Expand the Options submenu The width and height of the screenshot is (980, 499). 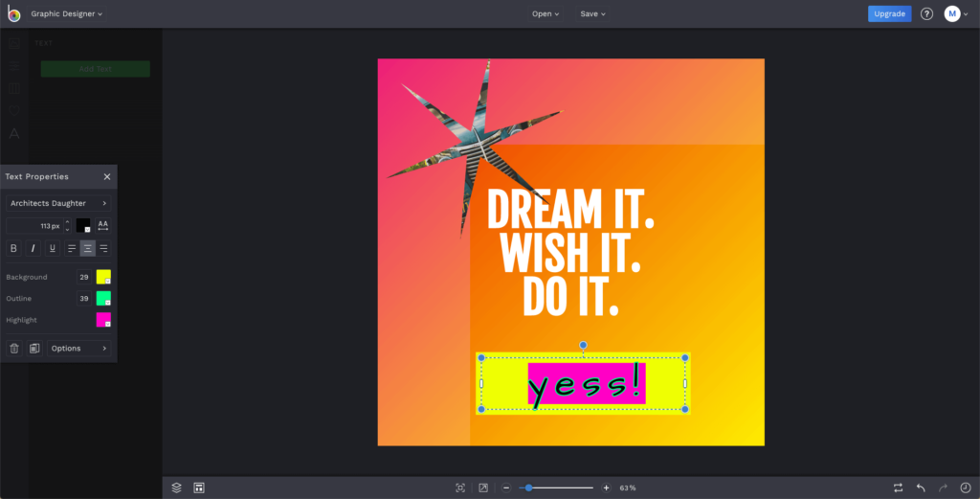[x=78, y=348]
